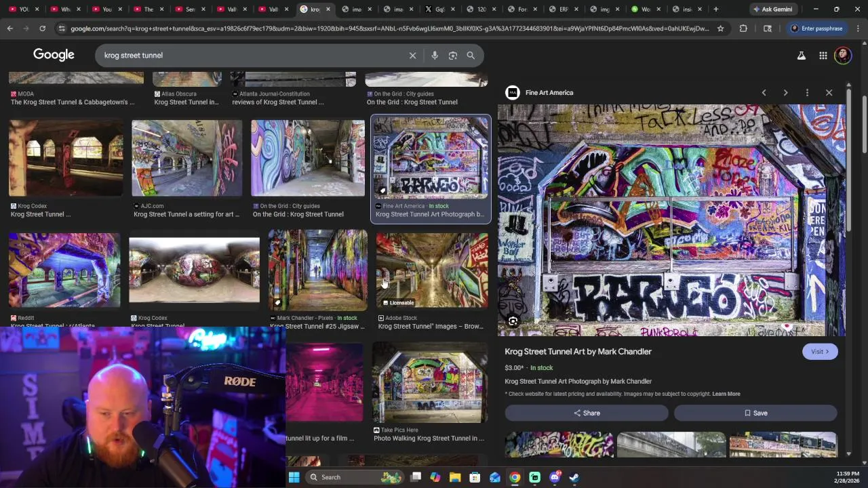Show previous image in preview panel
Viewport: 868px width, 488px height.
click(764, 93)
